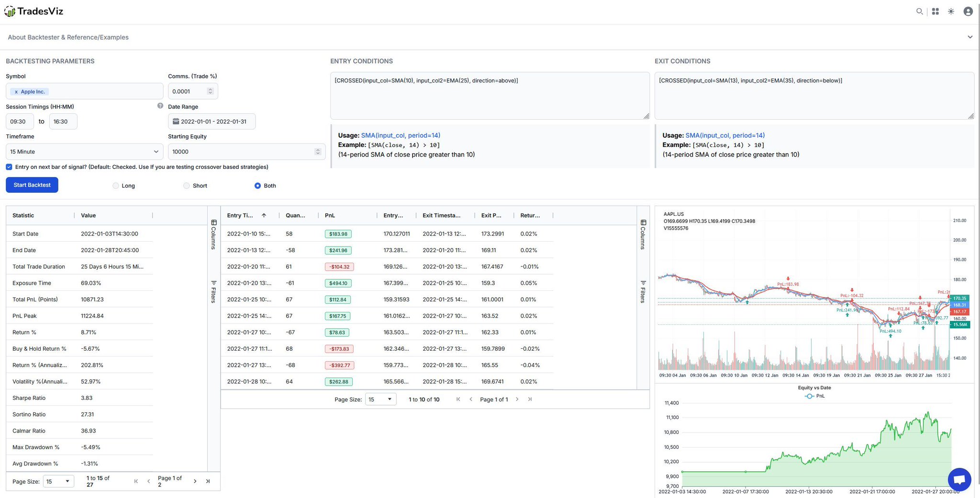
Task: Click the -$392.77 PnL cell
Action: tap(340, 365)
